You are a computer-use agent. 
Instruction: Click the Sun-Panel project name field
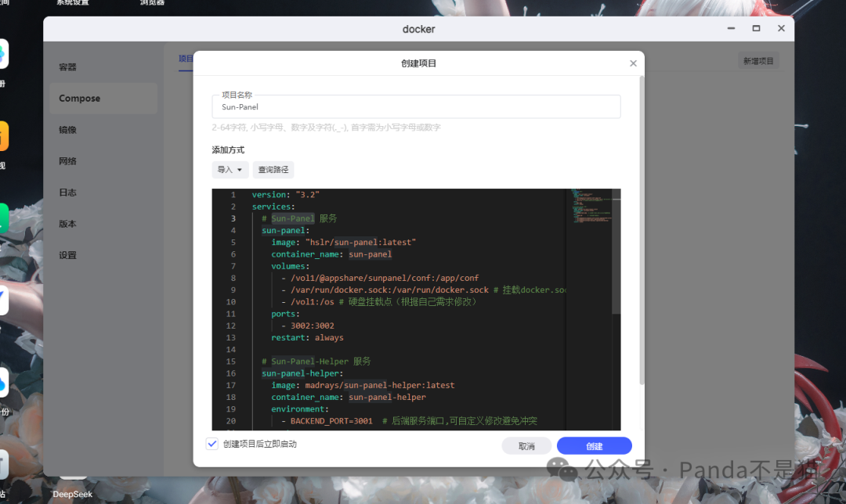coord(415,106)
